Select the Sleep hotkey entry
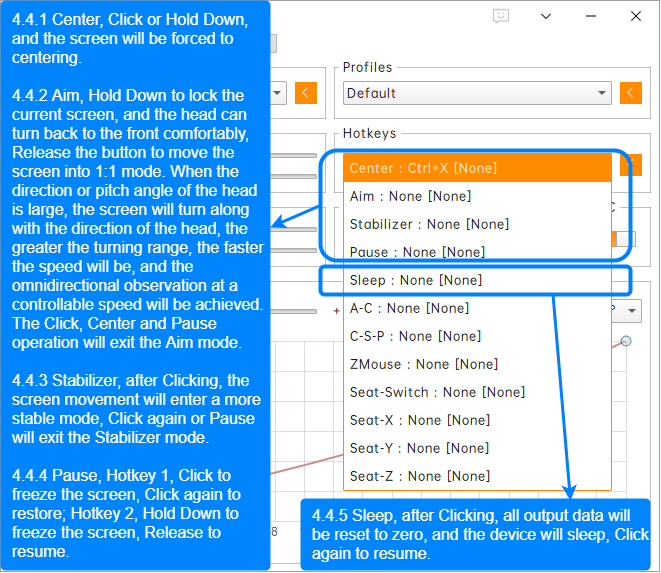 [476, 280]
